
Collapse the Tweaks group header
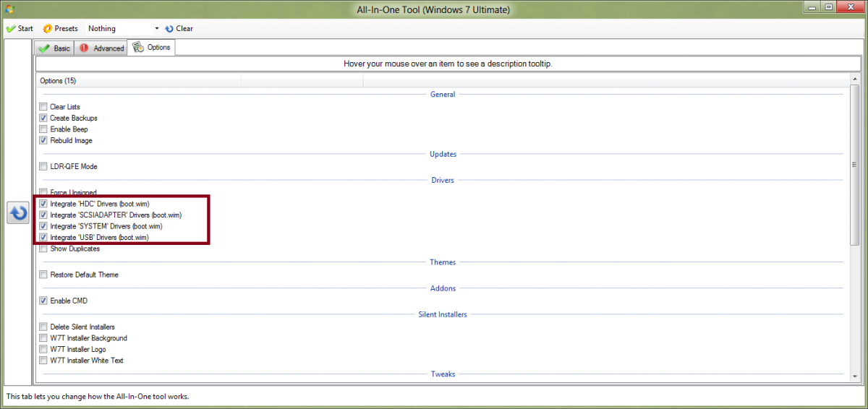(x=443, y=374)
